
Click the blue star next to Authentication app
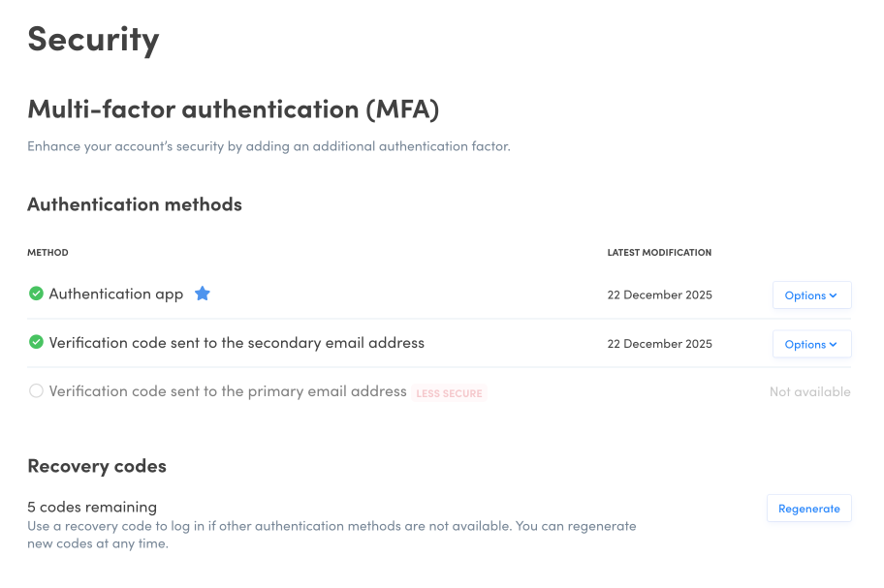[202, 294]
